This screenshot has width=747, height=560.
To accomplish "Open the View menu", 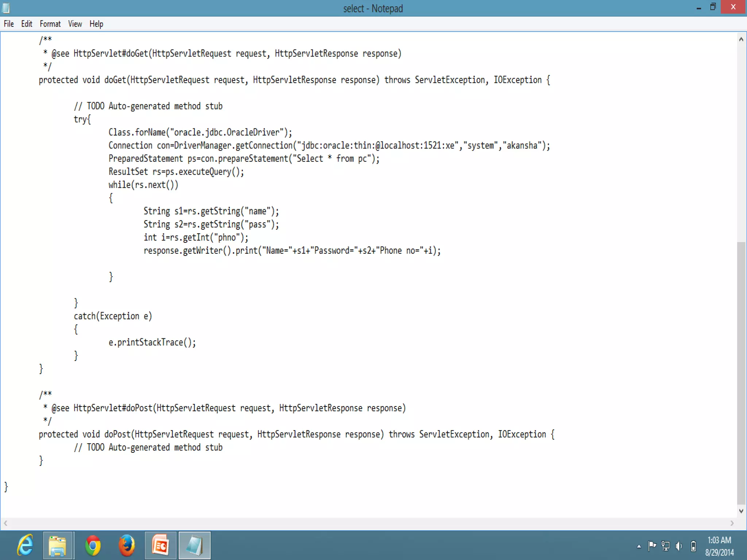I will click(75, 24).
